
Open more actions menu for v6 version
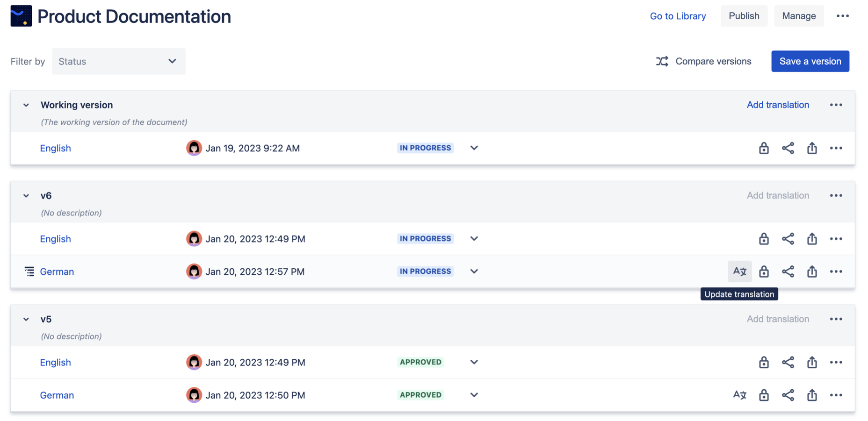pyautogui.click(x=836, y=196)
